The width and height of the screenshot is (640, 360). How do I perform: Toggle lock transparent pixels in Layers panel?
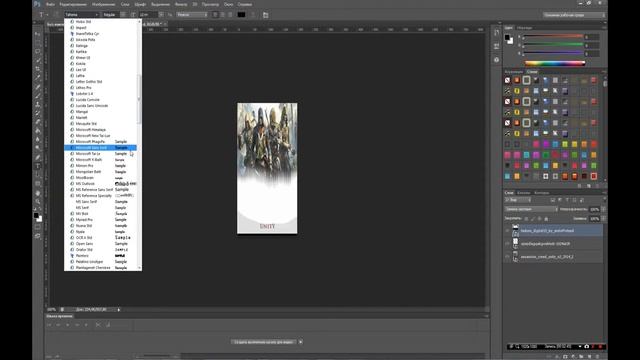[526, 219]
